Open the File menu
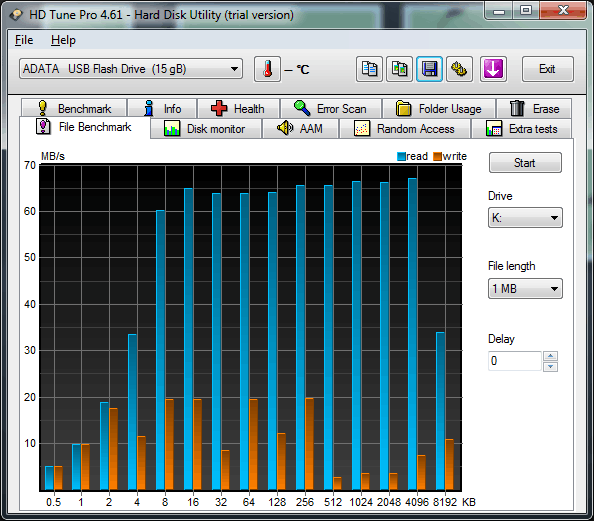594x521 pixels. [x=24, y=40]
